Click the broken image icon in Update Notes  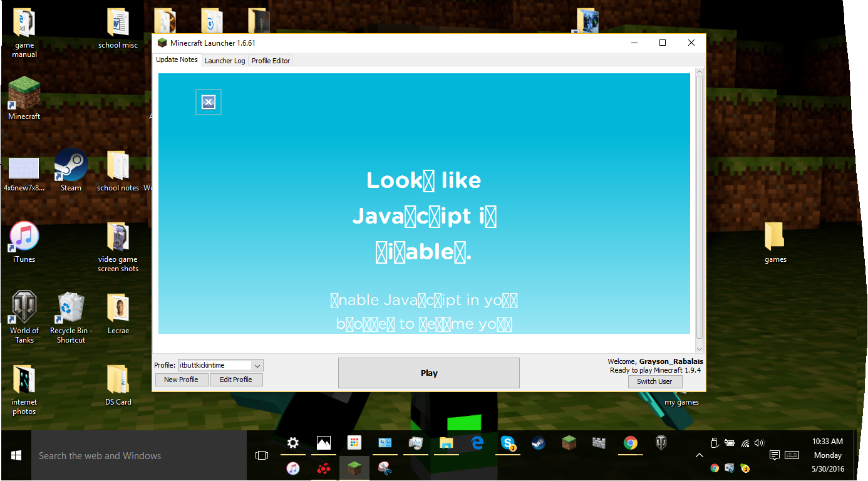pos(209,102)
